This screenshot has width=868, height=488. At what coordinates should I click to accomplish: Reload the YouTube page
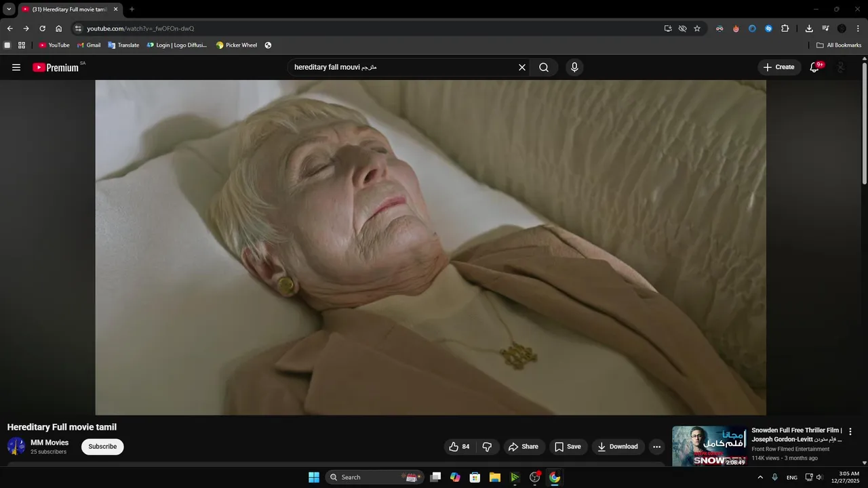pos(42,28)
